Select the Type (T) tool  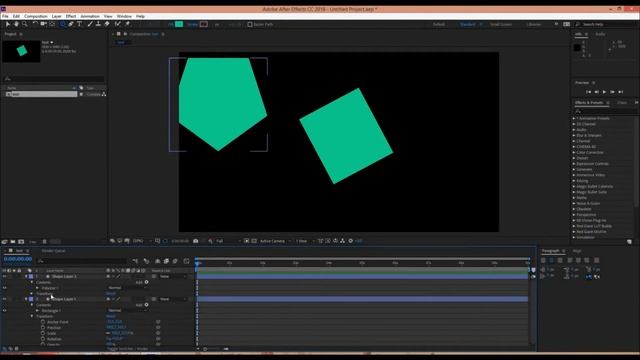[80, 24]
